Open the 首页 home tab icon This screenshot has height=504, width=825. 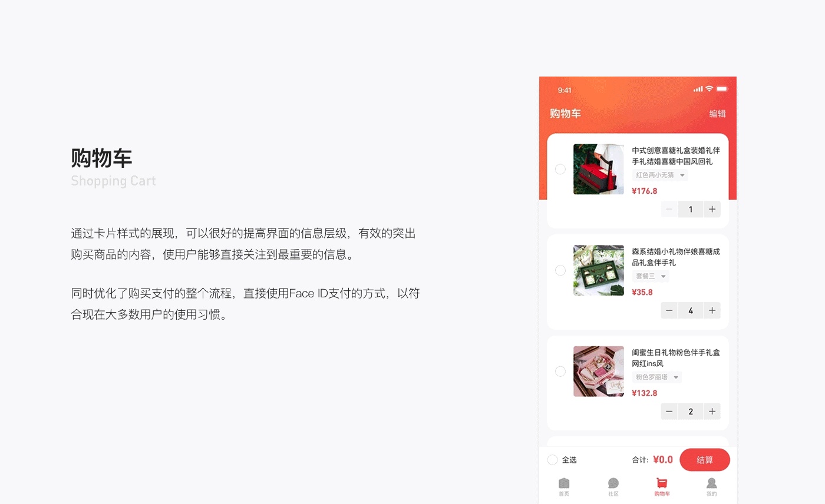(564, 483)
